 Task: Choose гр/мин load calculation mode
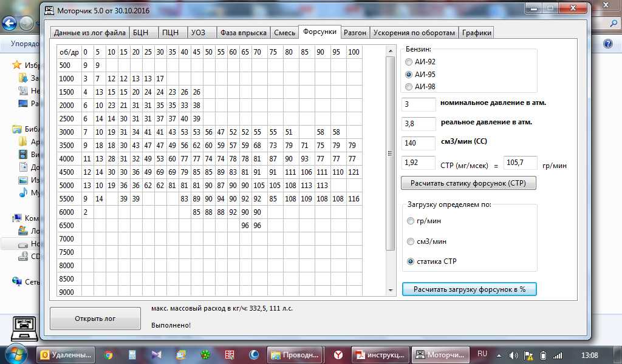coord(411,221)
